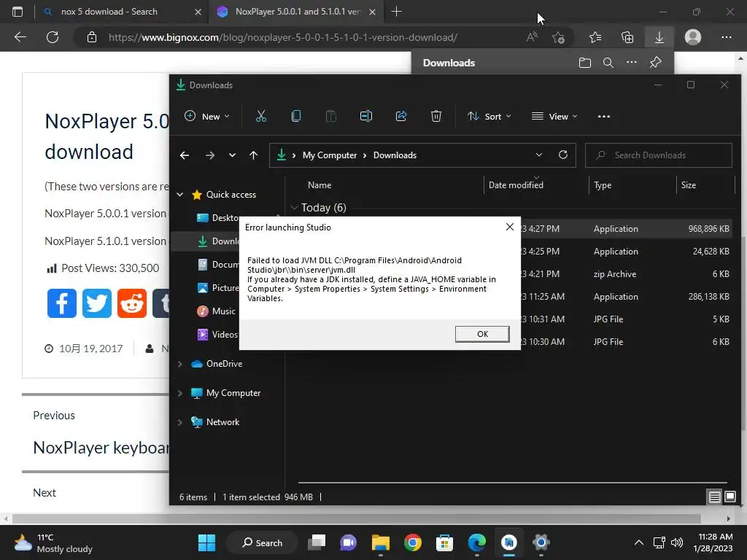Click the Paste icon in Explorer toolbar
Screen dimensions: 747x560
point(330,116)
